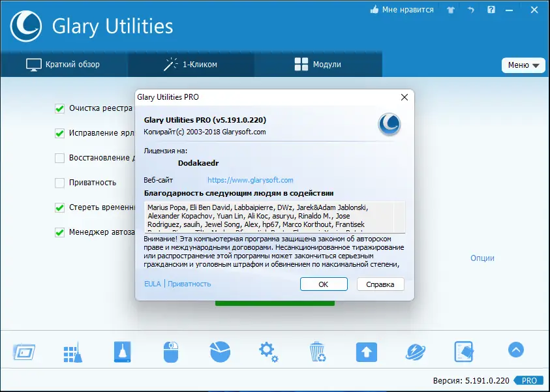550x392 pixels.
Task: Open the 'Меню' dropdown
Action: click(523, 65)
